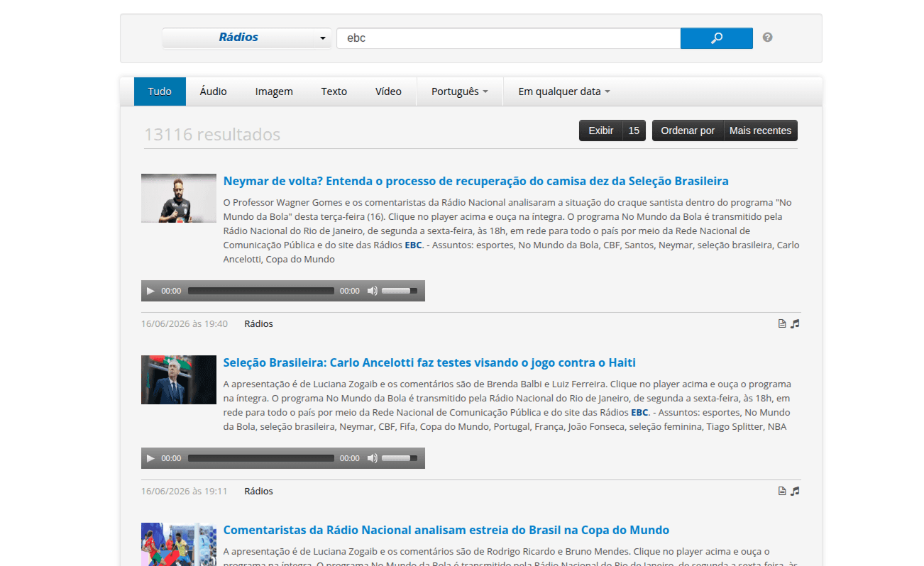Click EBC link in Ancelotti description

point(639,413)
